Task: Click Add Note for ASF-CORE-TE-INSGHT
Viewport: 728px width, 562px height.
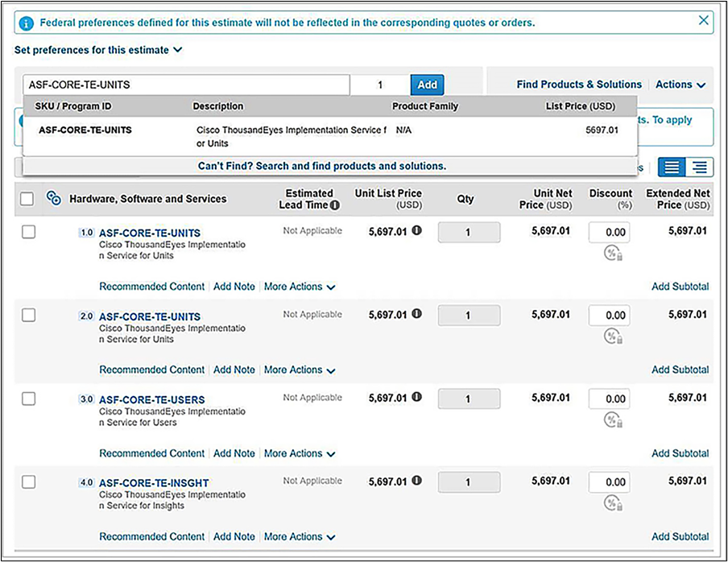Action: [x=234, y=537]
